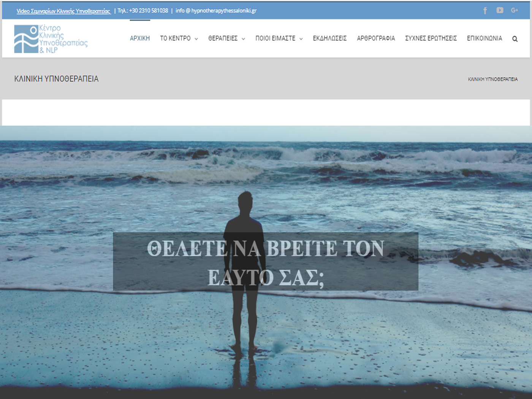Open the ΕΚΔΗΛΩΣΕΙΣ menu item
532x399 pixels.
tap(329, 38)
